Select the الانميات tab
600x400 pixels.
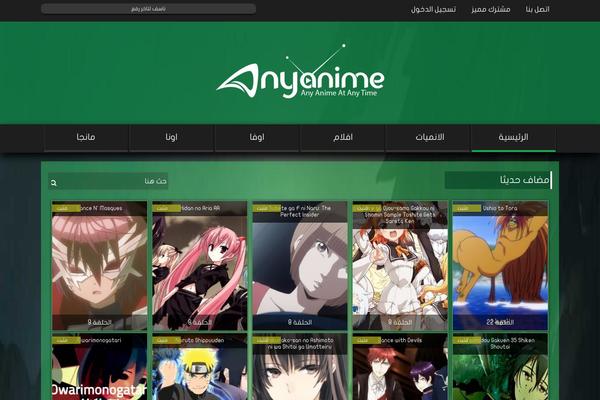pyautogui.click(x=428, y=137)
